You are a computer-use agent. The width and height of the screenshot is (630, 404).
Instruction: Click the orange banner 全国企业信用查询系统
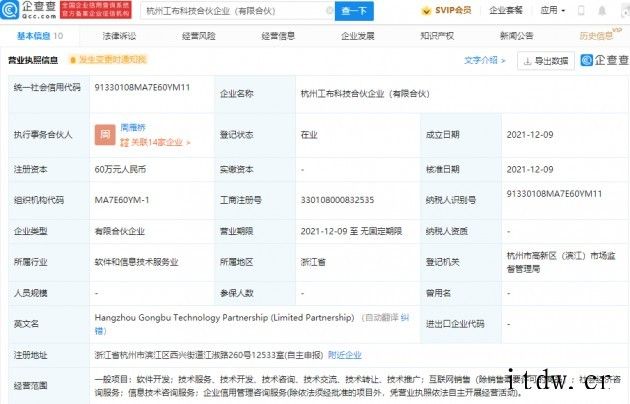click(96, 10)
